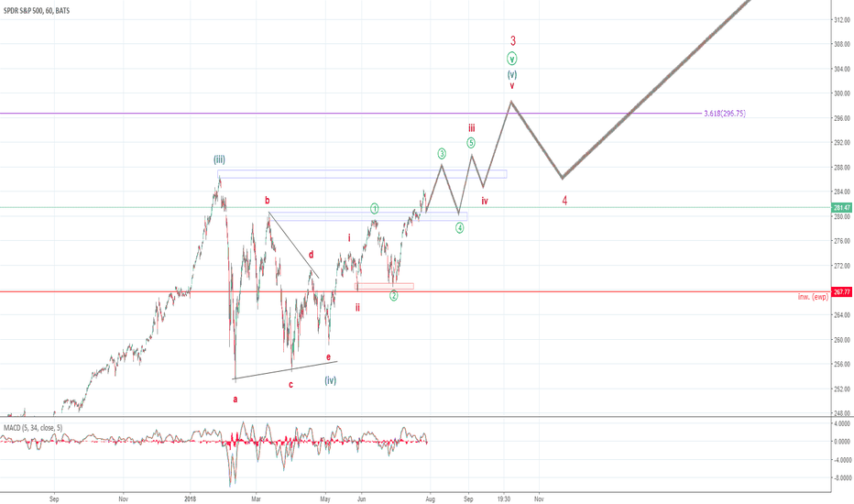Click the red subwave ii label
854x504 pixels.
(x=358, y=308)
